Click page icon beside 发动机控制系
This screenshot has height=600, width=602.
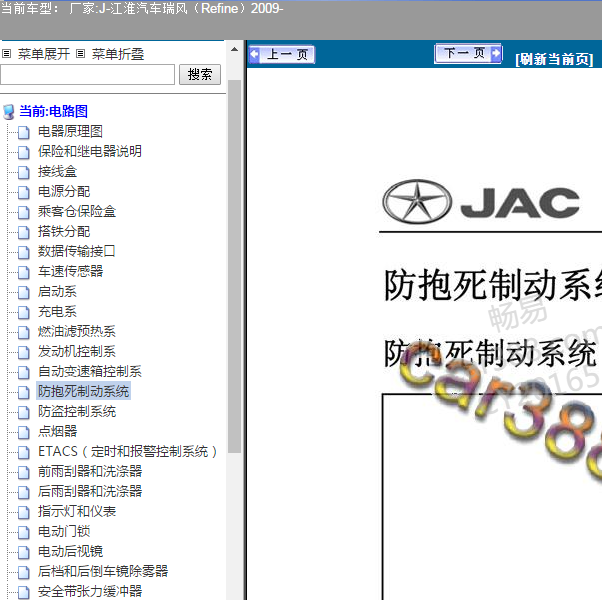tap(24, 352)
